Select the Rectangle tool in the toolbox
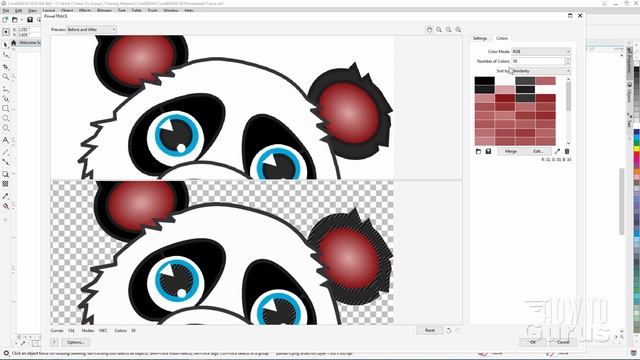Image resolution: width=640 pixels, height=360 pixels. (6, 109)
